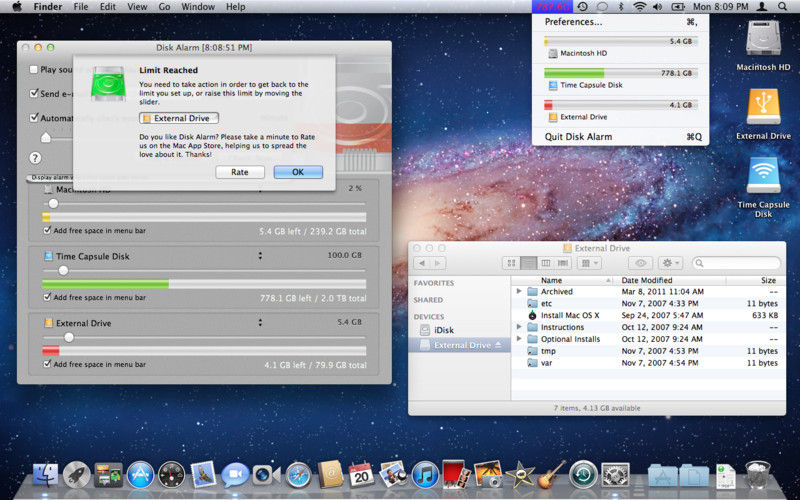Click the External Drive limit slider knob

click(69, 337)
